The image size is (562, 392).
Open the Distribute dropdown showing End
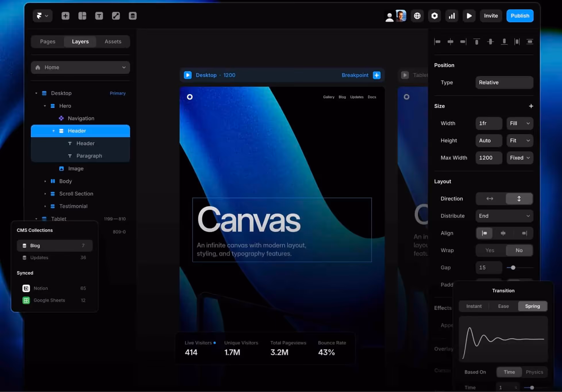tap(504, 216)
